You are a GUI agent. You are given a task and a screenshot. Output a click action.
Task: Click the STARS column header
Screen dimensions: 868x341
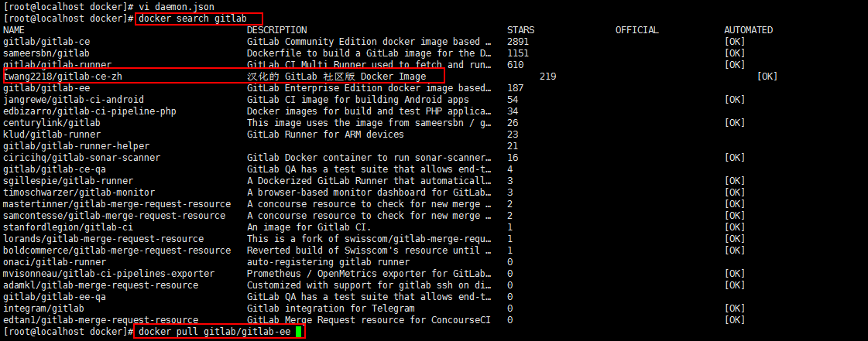pyautogui.click(x=520, y=30)
